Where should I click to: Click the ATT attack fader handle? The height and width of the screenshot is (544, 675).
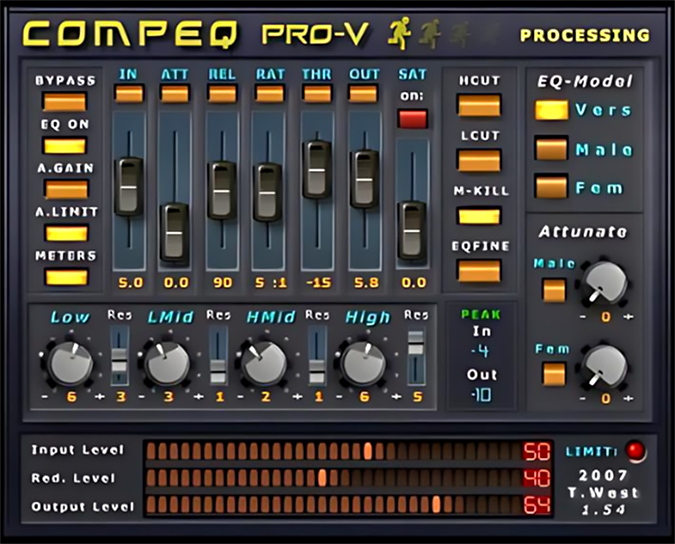click(x=174, y=232)
